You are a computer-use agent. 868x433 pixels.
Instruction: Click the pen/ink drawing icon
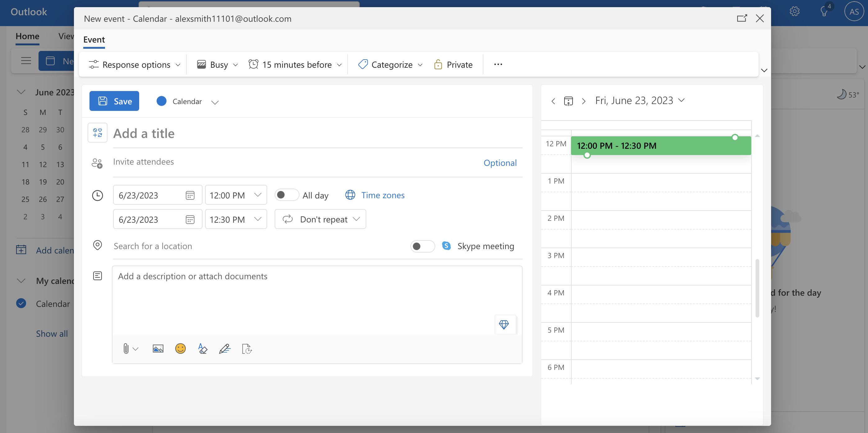click(225, 348)
